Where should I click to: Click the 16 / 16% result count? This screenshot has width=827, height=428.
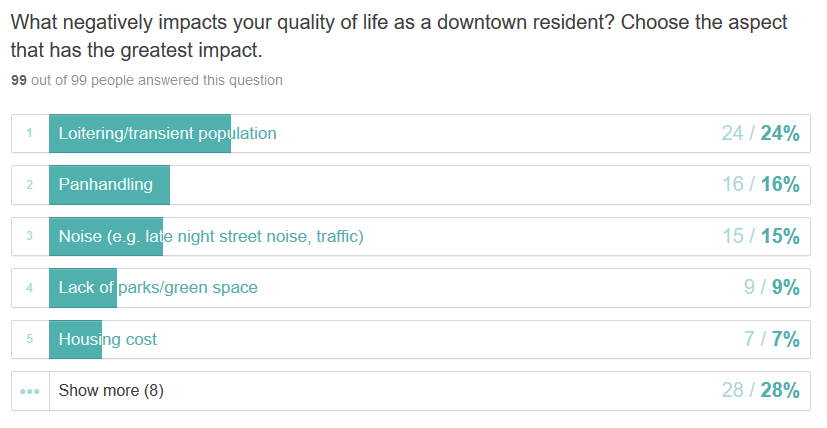(x=761, y=185)
